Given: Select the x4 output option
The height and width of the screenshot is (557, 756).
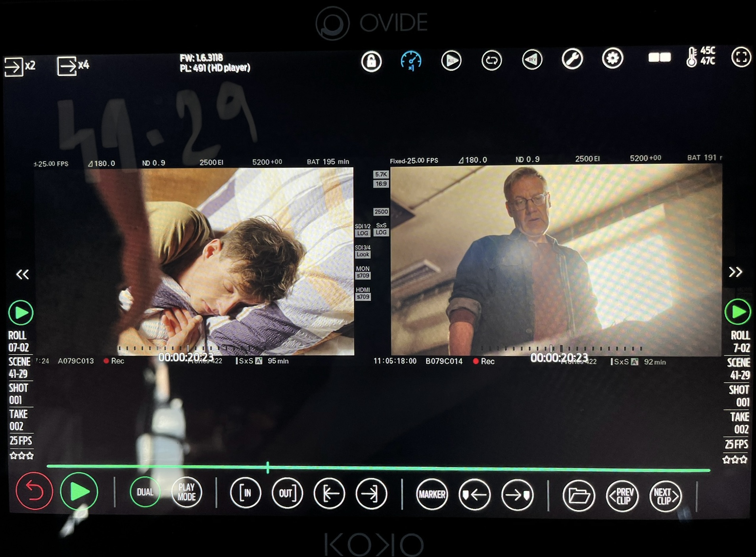Looking at the screenshot, I should (73, 65).
